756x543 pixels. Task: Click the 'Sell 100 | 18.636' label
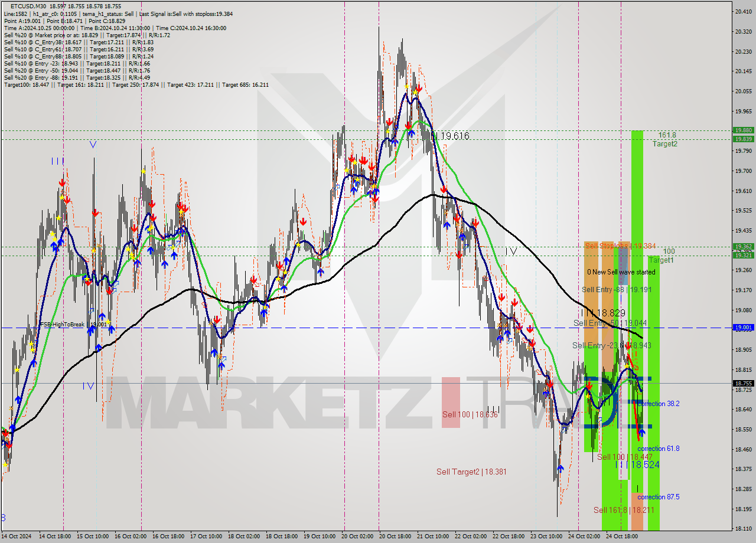point(470,415)
